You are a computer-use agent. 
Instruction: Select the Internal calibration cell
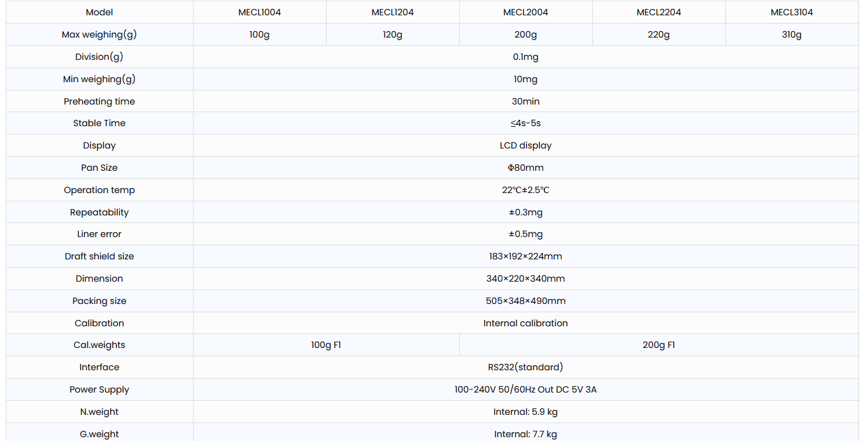(525, 323)
